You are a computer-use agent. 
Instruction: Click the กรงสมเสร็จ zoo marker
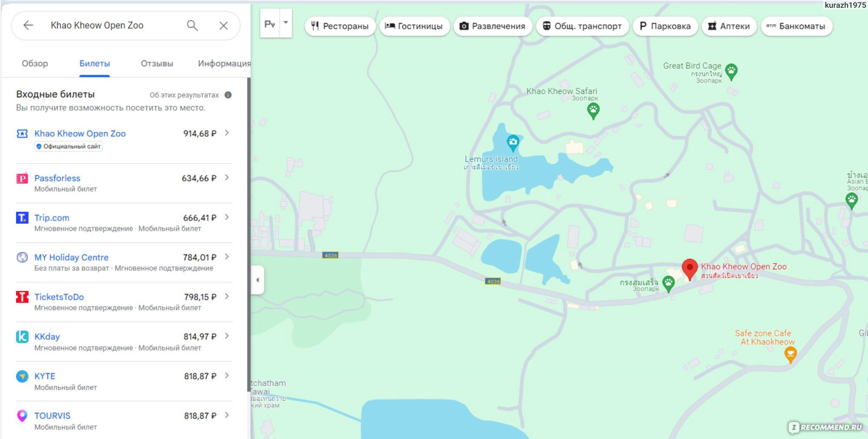point(668,284)
